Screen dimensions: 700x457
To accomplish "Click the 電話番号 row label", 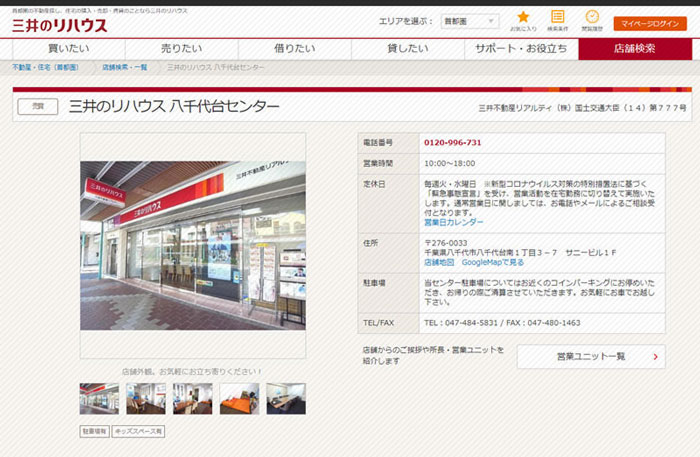I will [x=378, y=143].
